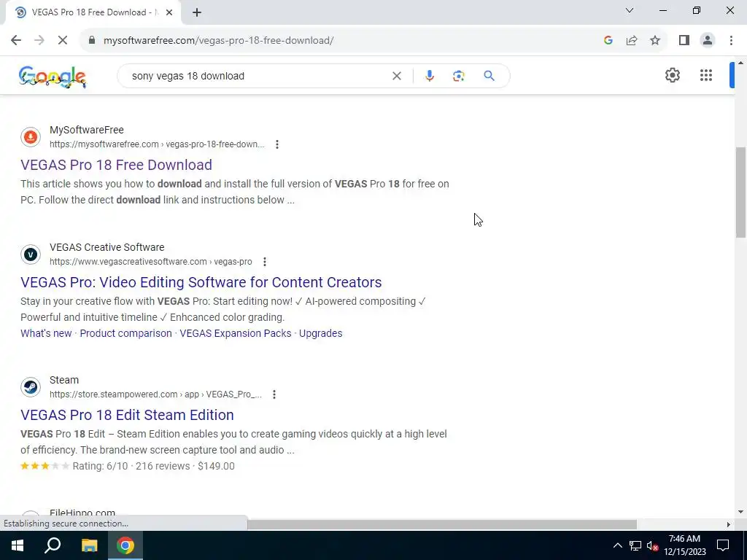This screenshot has width=747, height=560.
Task: Go back using the browser back arrow
Action: (x=16, y=41)
